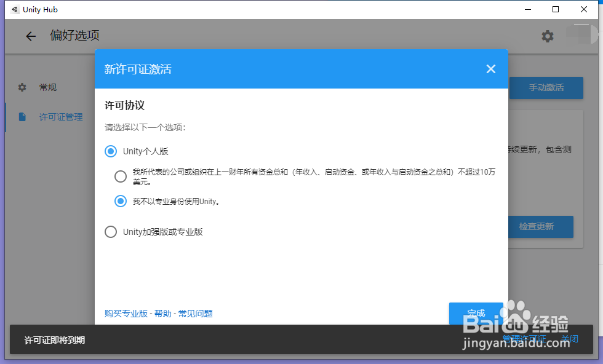
Task: Click the 许可协议 heading
Action: 124,105
